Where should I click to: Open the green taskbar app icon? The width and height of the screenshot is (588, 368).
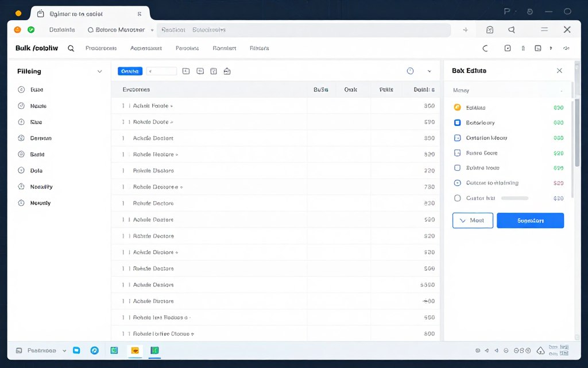[x=154, y=350]
